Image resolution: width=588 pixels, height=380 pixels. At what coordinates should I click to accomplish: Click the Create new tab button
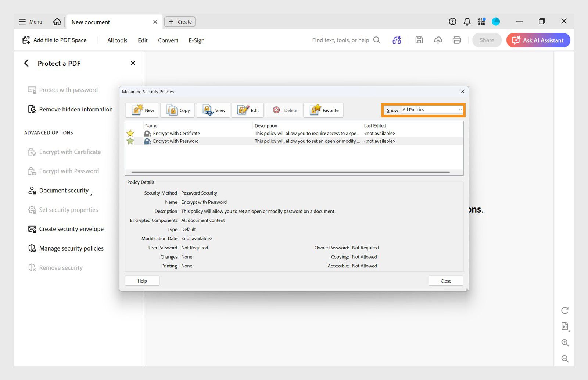[x=180, y=22]
